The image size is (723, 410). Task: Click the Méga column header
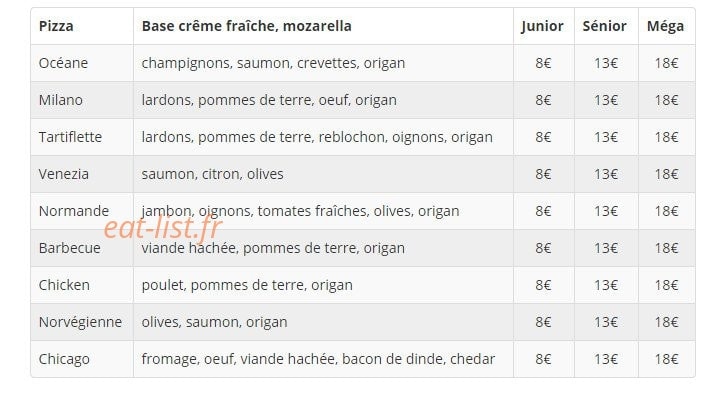pos(665,26)
